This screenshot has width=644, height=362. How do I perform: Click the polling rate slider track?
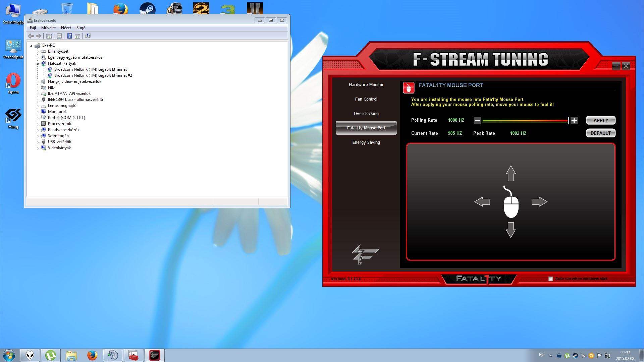click(525, 121)
